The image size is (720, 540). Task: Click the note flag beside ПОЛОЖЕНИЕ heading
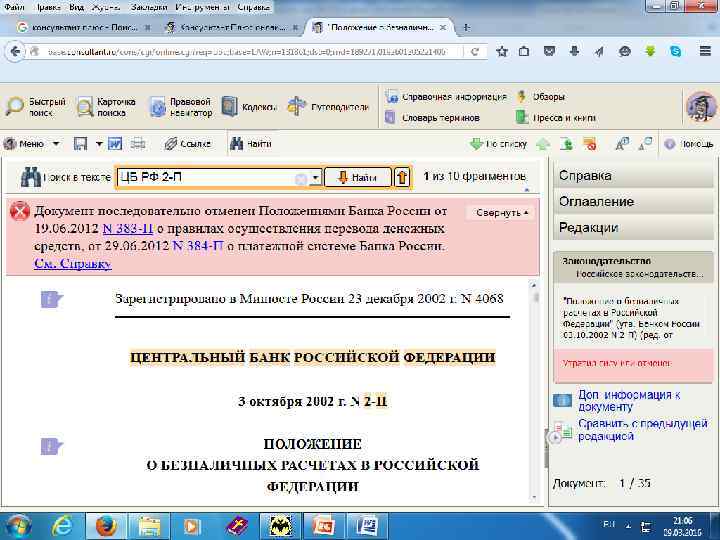51,446
